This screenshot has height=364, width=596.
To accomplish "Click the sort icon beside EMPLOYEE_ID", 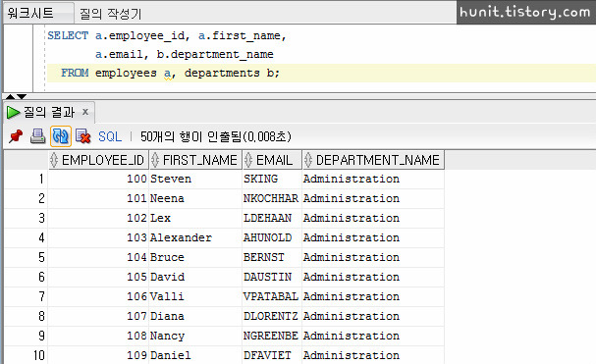I will pos(54,160).
